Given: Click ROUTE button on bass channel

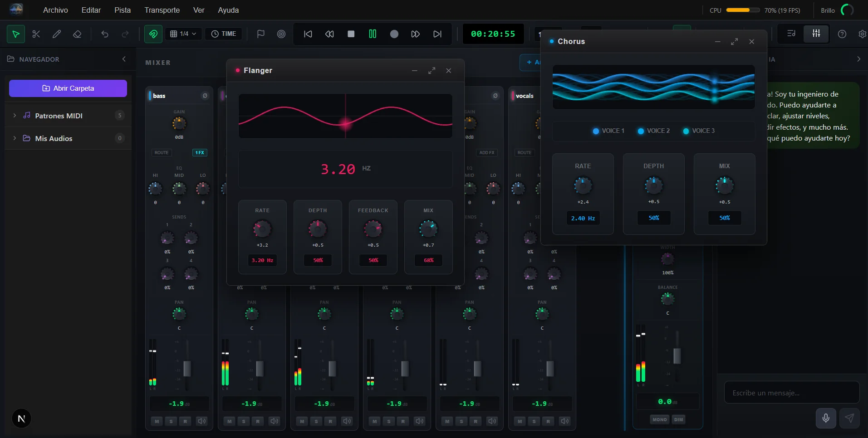Looking at the screenshot, I should (162, 152).
